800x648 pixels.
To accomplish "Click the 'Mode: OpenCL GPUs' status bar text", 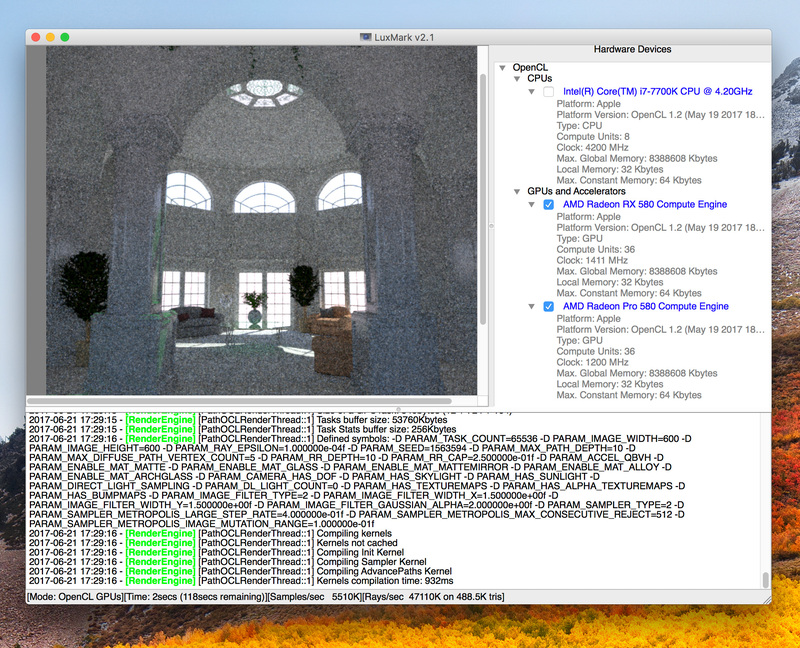I will [76, 596].
